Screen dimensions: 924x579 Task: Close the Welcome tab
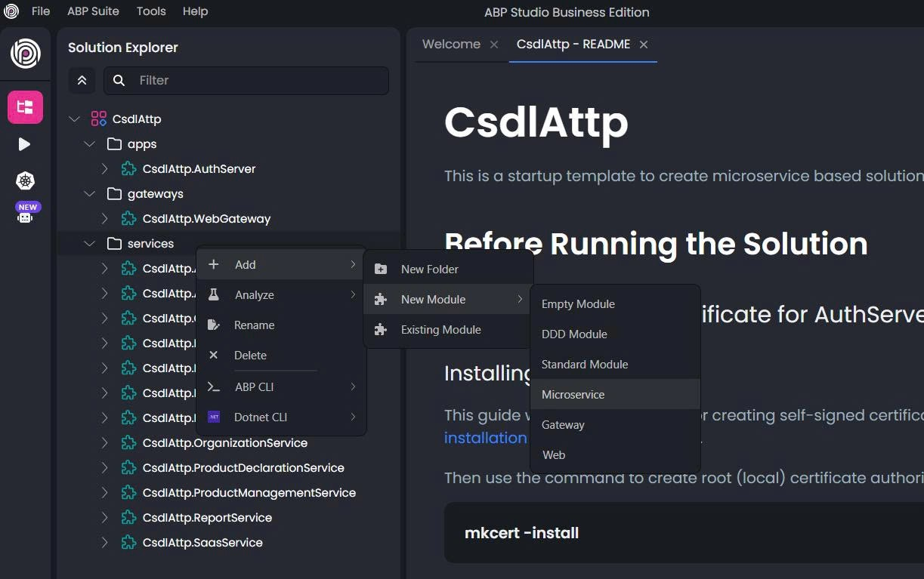click(494, 45)
